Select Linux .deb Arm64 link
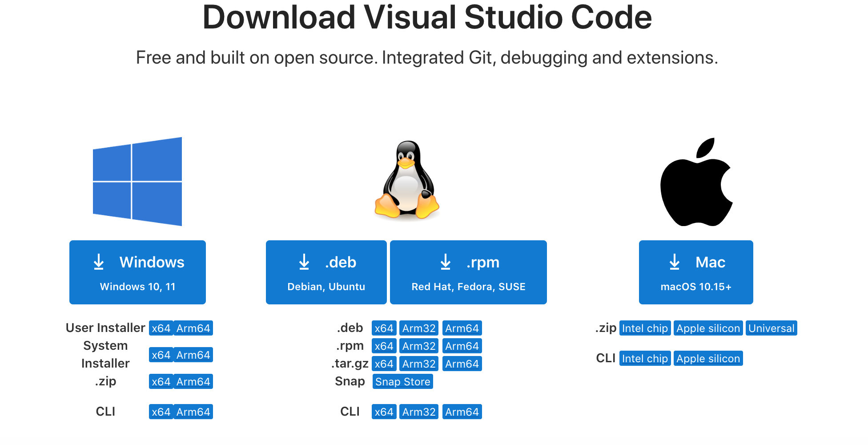This screenshot has width=868, height=445. 462,328
